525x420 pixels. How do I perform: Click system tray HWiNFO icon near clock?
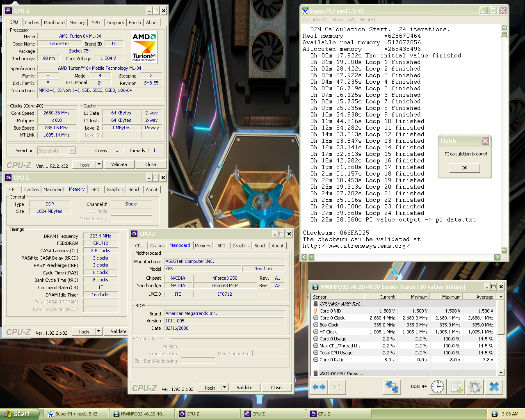coord(495,414)
